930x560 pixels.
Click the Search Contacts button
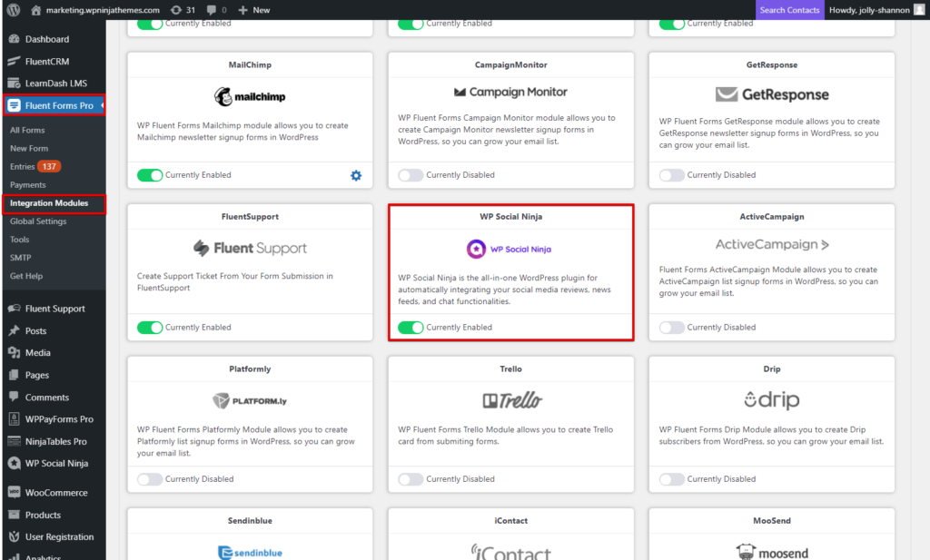[x=789, y=10]
